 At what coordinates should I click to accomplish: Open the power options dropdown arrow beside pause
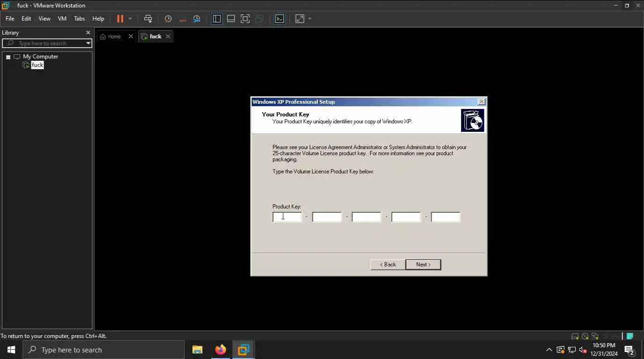click(x=130, y=19)
